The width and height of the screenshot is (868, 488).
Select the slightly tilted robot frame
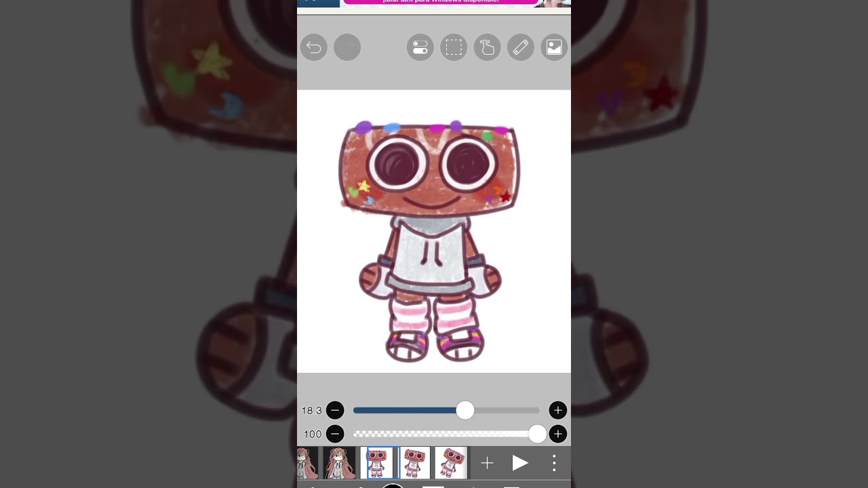pos(415,463)
